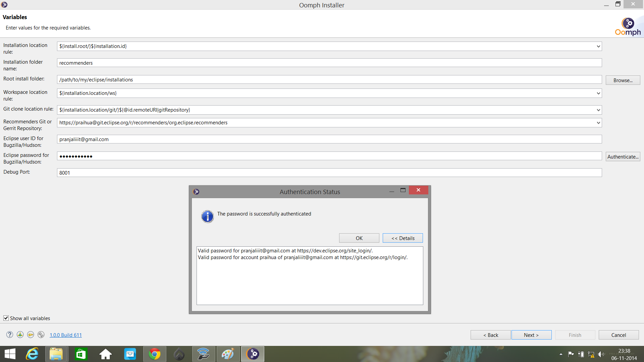Image resolution: width=644 pixels, height=362 pixels.
Task: Click the Browse... button
Action: 623,80
